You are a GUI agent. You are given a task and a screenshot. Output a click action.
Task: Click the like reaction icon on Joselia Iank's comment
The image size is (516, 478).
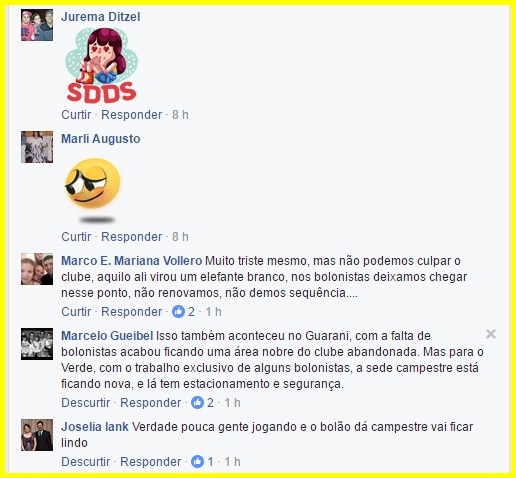click(197, 462)
